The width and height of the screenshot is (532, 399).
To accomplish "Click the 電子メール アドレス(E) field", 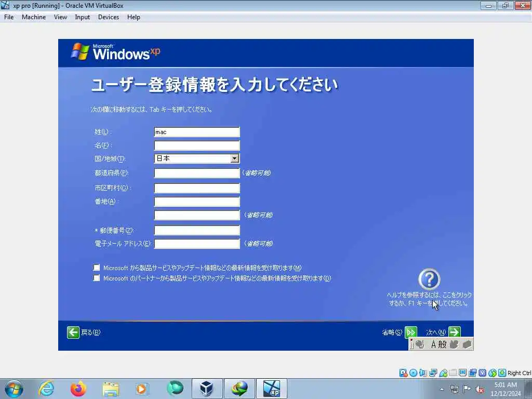I will (x=197, y=244).
